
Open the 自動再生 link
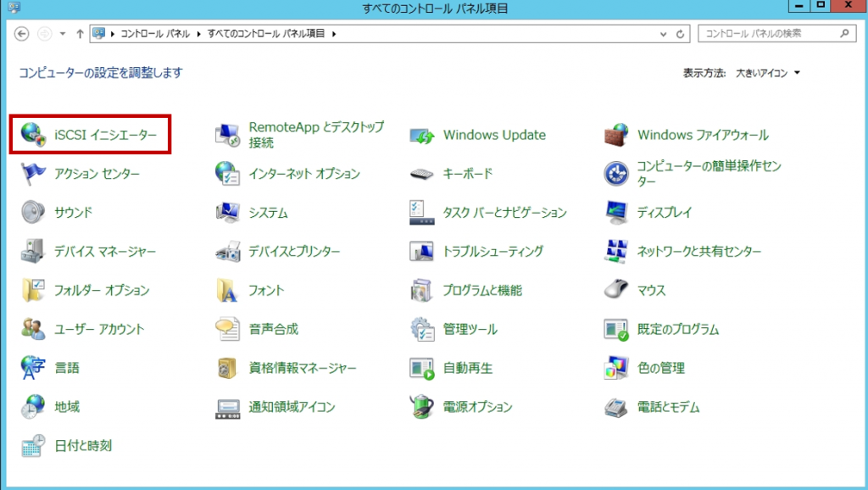[x=468, y=368]
